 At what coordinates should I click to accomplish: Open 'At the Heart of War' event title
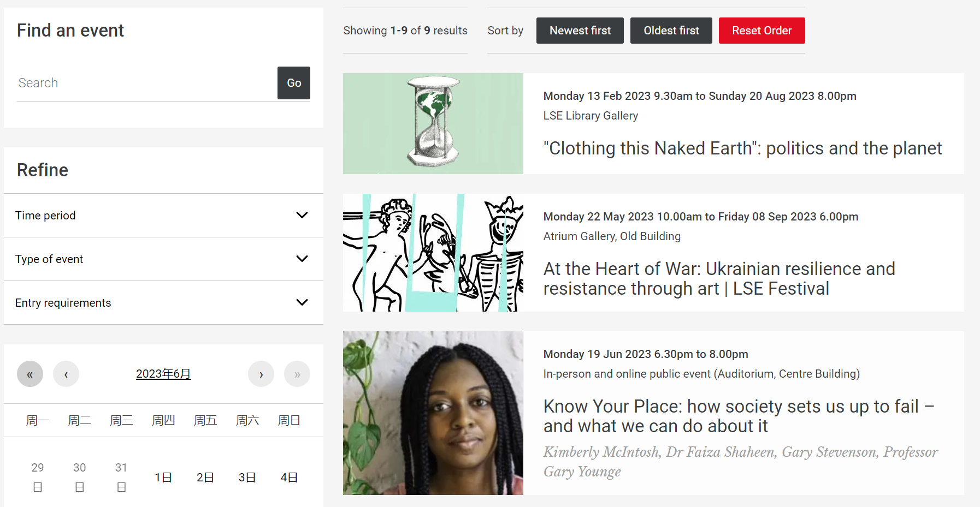(719, 278)
